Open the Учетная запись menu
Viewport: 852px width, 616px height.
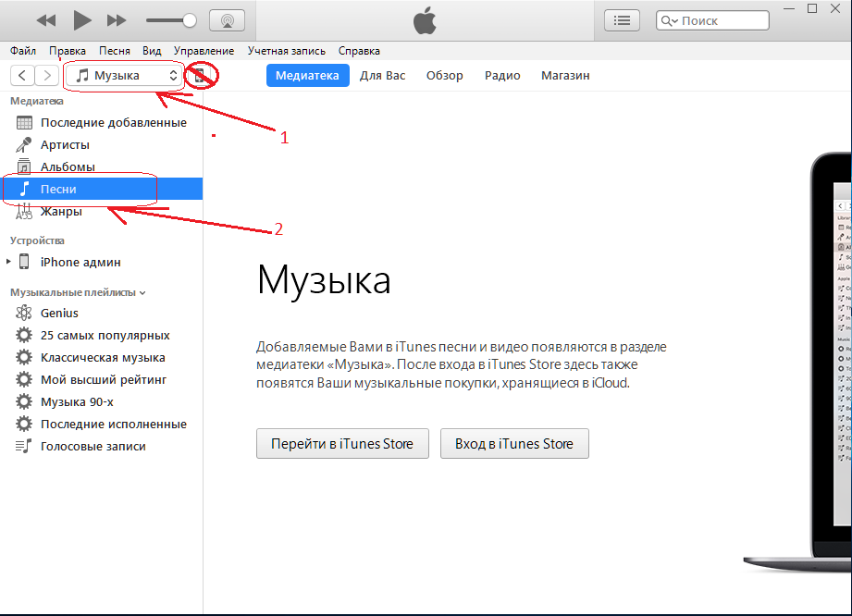287,51
